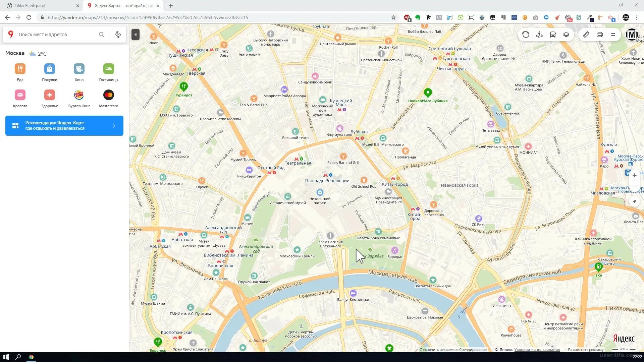Open Windows taskbar search
644x362 pixels.
pyautogui.click(x=18, y=357)
